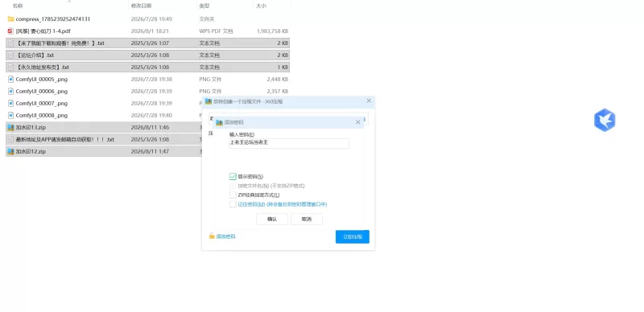Confirm password with 确认 button
This screenshot has width=644, height=312.
coord(272,220)
